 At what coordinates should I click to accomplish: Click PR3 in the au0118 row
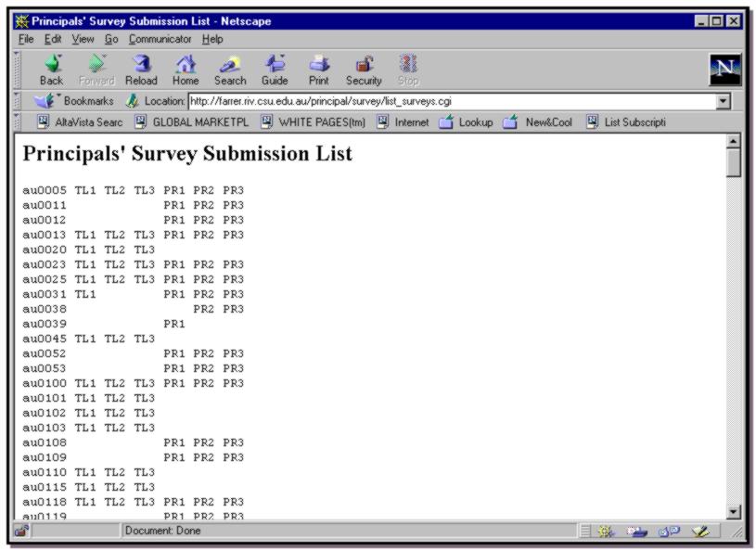[x=234, y=502]
